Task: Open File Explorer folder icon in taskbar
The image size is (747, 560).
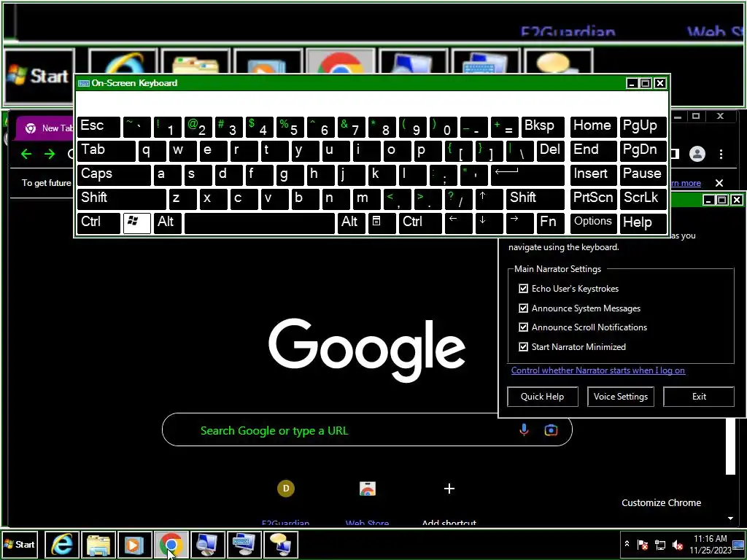Action: tap(98, 544)
